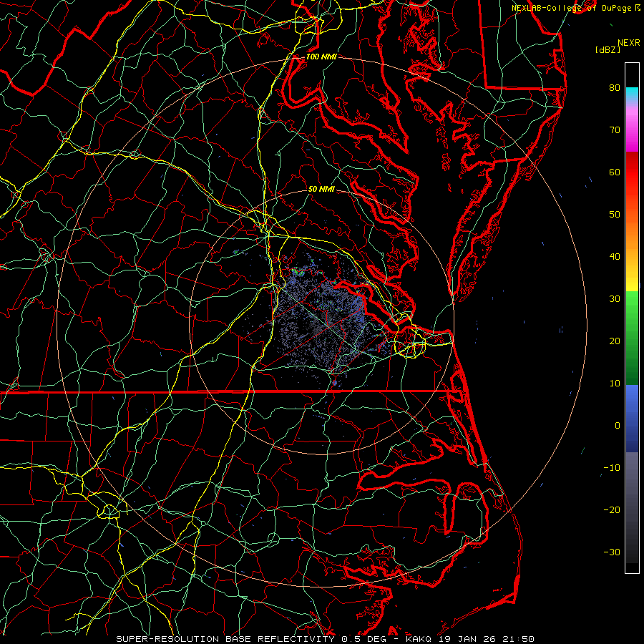Click the SUPER-RESOLUTION BASE REFLECTIVITY caption text
644x644 pixels.
coord(224,638)
